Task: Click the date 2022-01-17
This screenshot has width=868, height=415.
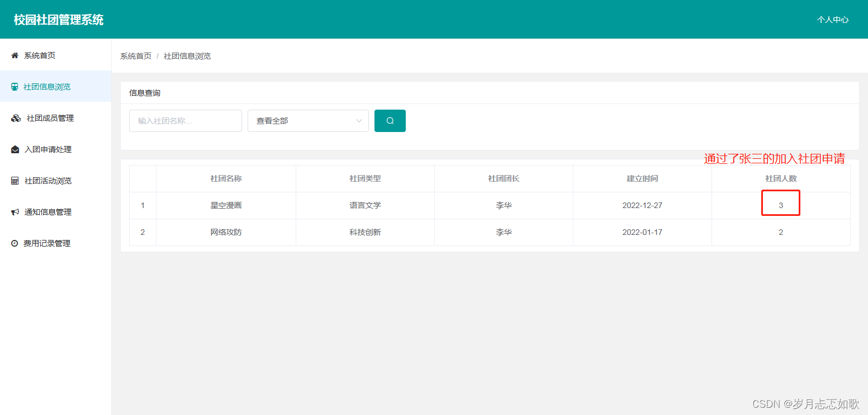Action: coord(642,232)
